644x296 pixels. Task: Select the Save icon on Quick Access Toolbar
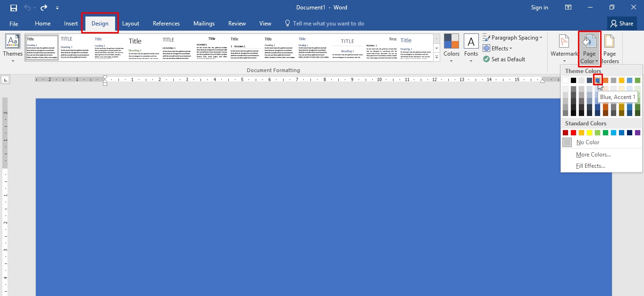coord(13,7)
